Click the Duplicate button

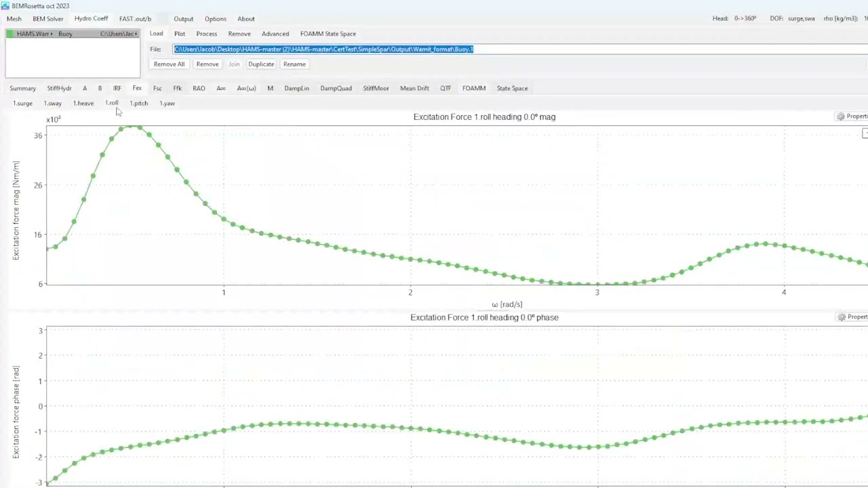[261, 64]
